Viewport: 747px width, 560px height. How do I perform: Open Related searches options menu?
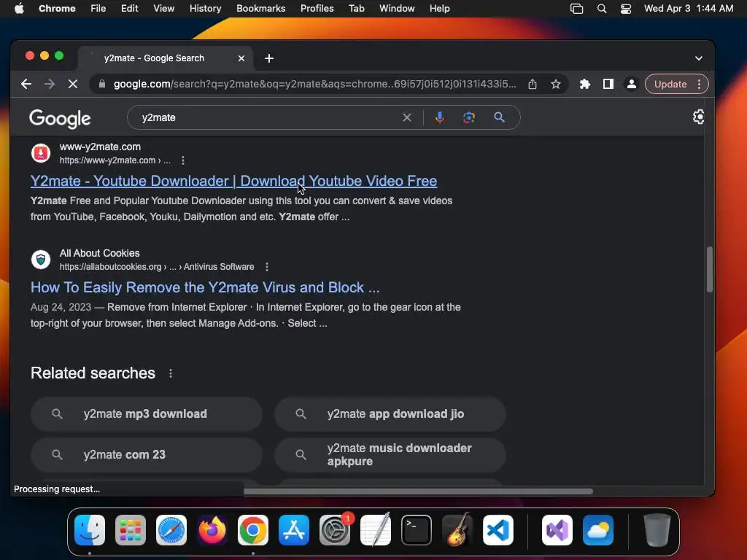(171, 373)
